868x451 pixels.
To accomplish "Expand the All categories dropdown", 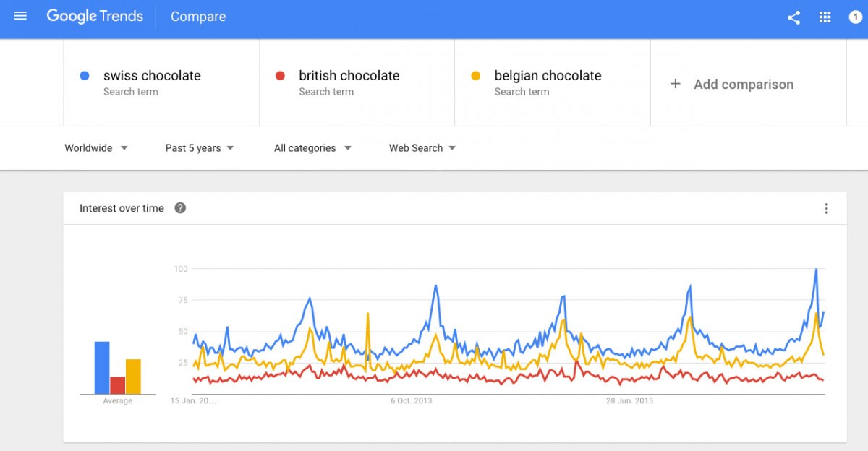I will click(x=312, y=148).
